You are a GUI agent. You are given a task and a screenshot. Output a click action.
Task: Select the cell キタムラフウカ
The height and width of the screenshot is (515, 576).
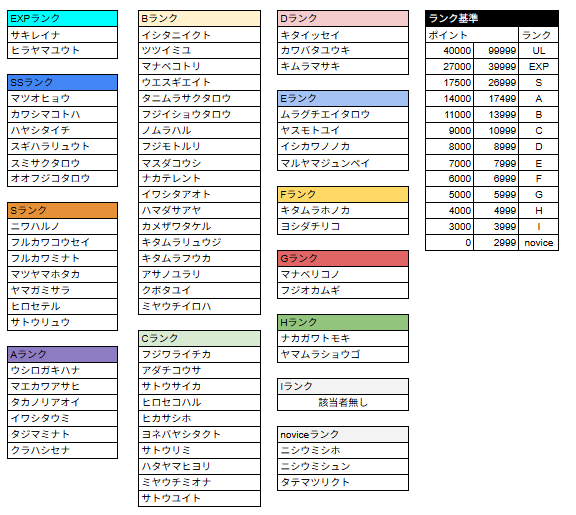pos(199,259)
